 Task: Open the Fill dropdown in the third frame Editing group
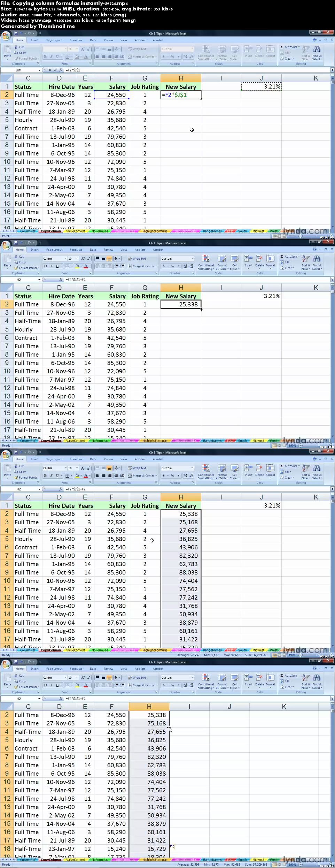tap(290, 472)
